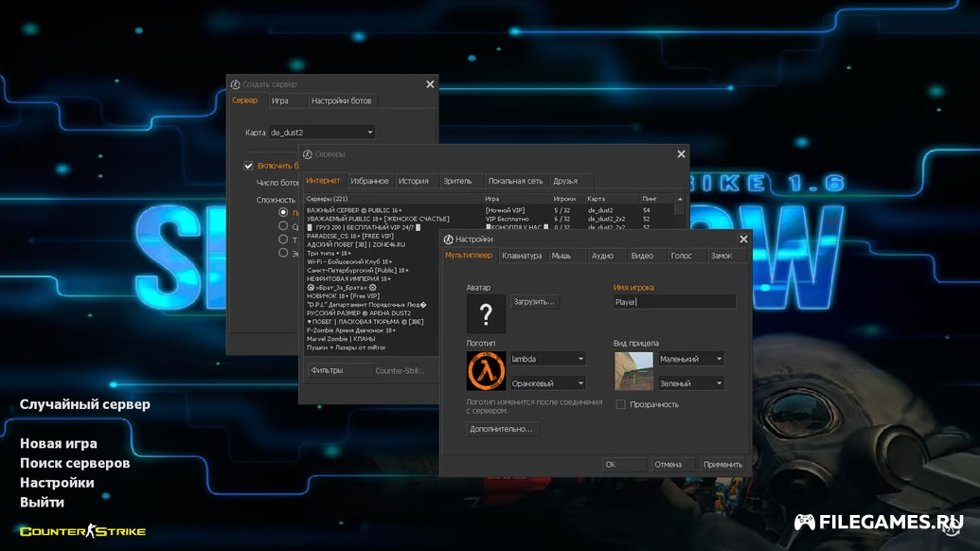980x551 pixels.
Task: Select the Интернет tab in Серверы
Action: tap(323, 181)
